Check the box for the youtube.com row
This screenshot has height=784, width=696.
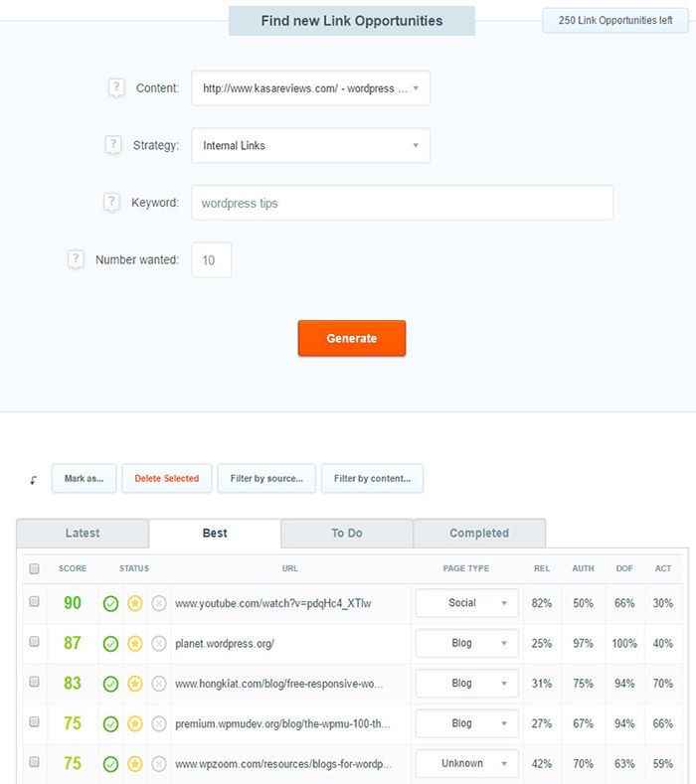(x=35, y=602)
